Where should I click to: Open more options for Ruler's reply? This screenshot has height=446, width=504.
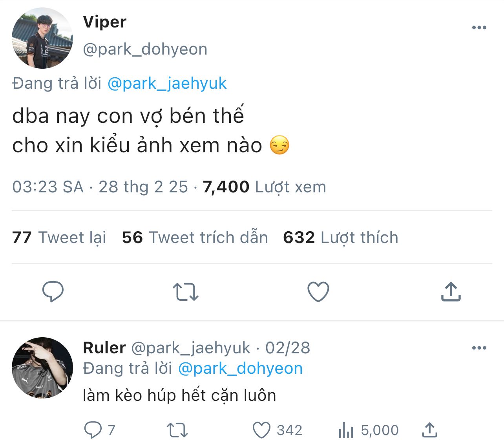pyautogui.click(x=479, y=348)
